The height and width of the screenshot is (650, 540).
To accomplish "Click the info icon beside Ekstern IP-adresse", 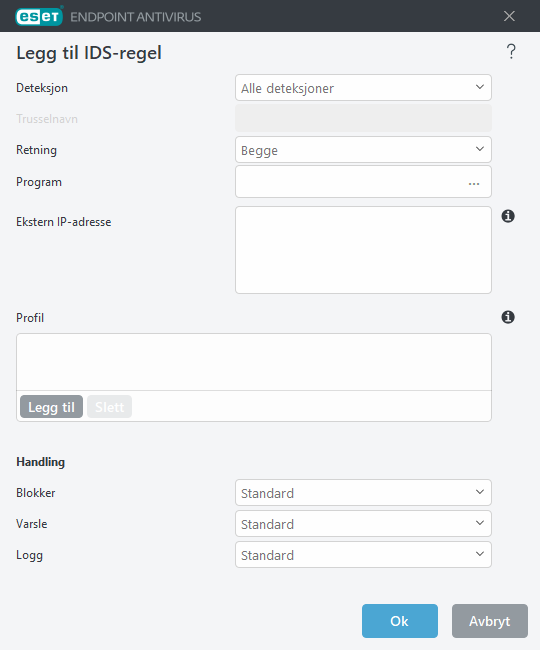I will 508,216.
